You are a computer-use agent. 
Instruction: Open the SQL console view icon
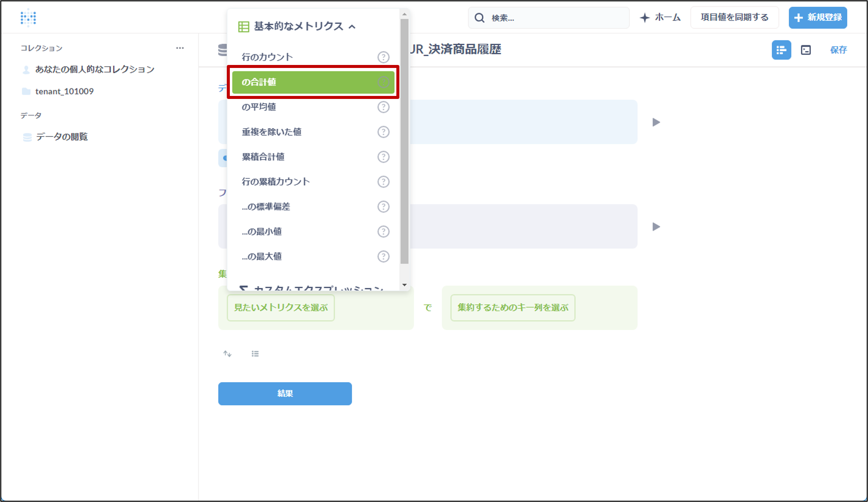(x=805, y=50)
